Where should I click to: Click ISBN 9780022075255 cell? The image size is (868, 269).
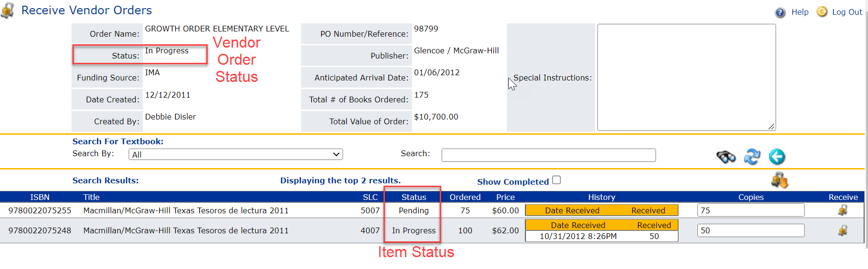[x=40, y=210]
